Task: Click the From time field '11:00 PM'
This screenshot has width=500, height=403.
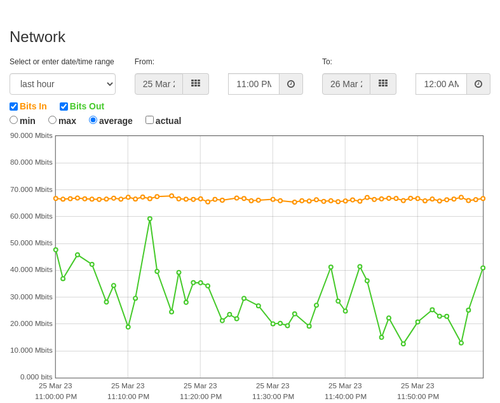Action: tap(254, 84)
